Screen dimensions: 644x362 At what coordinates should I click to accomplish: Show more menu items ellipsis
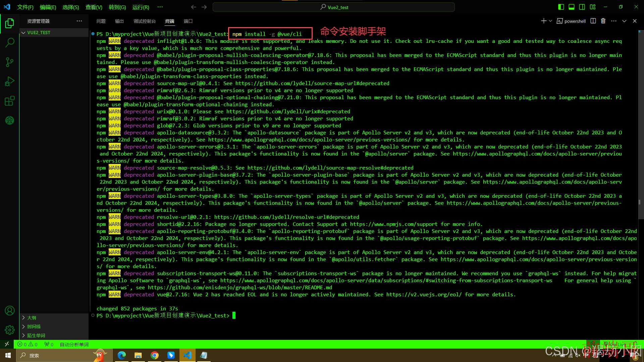pyautogui.click(x=160, y=7)
